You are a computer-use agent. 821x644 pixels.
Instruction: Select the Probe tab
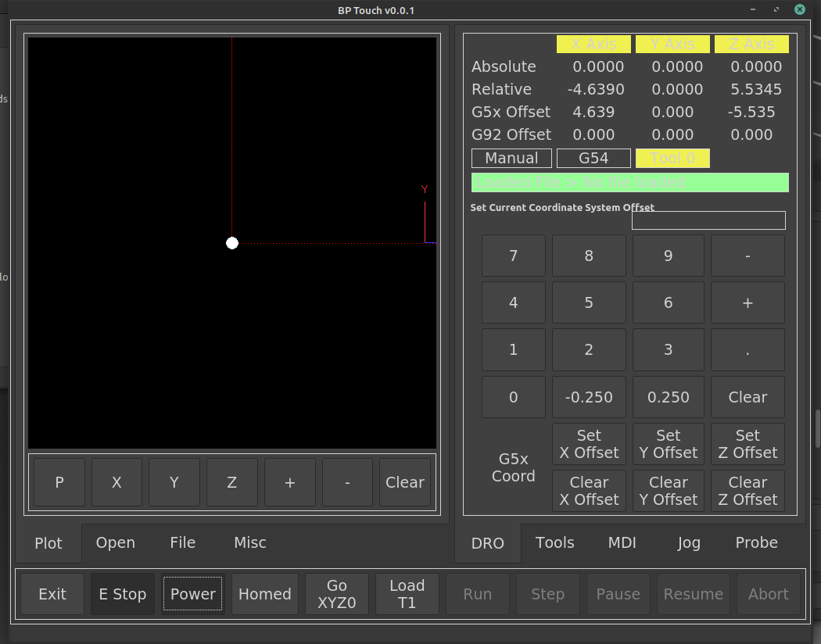tap(756, 542)
